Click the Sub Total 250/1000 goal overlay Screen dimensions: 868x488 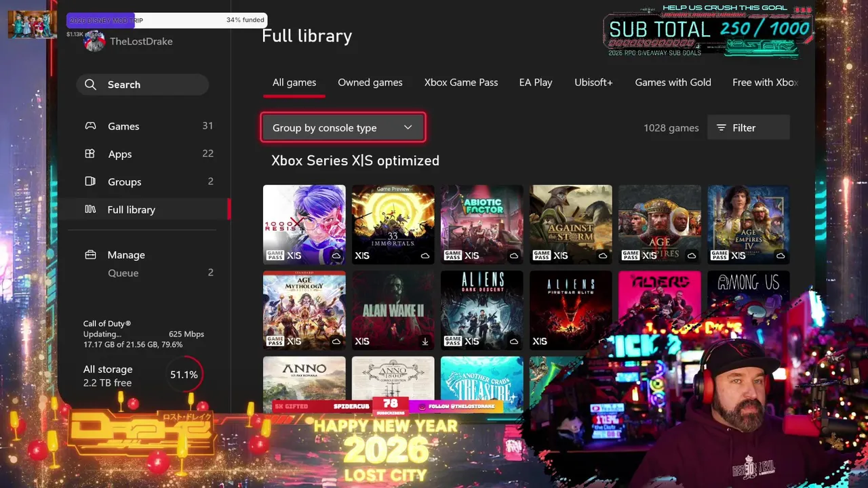click(x=708, y=30)
